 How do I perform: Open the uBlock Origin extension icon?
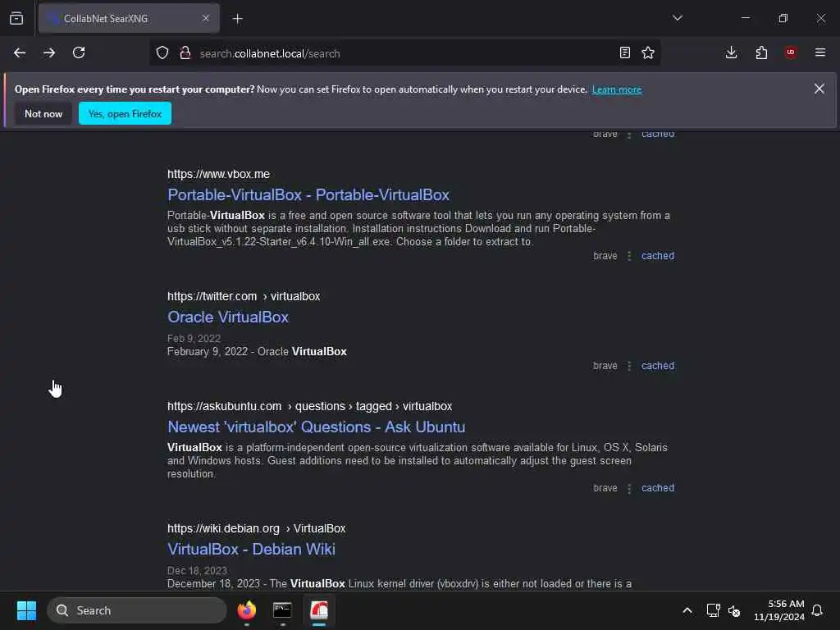pos(791,52)
